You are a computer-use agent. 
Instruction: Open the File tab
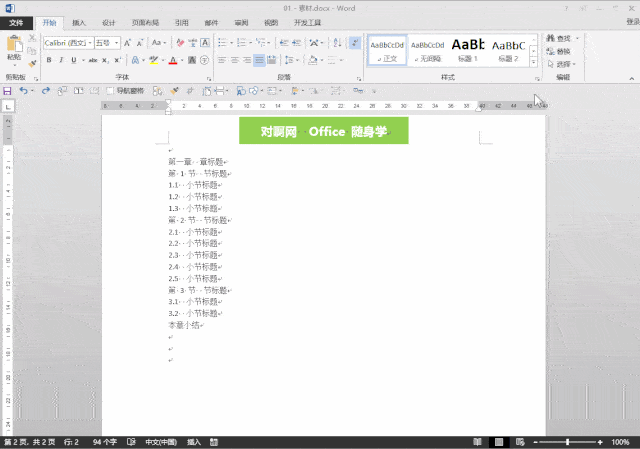pos(16,23)
